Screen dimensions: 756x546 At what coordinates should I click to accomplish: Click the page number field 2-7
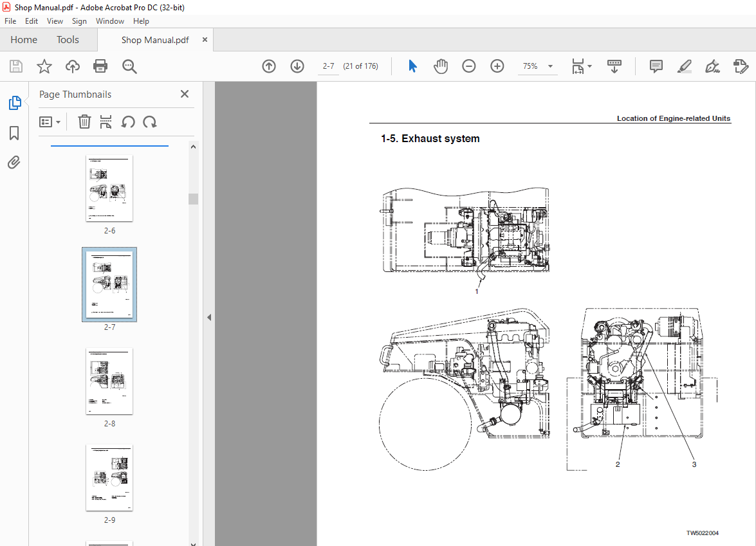click(328, 66)
